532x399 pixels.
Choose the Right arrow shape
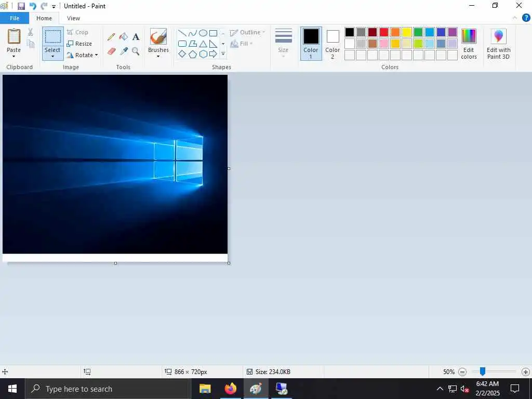tap(213, 54)
